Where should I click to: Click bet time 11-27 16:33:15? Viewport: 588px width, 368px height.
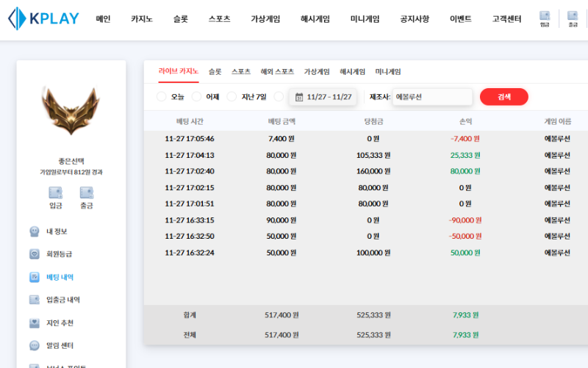click(x=190, y=220)
